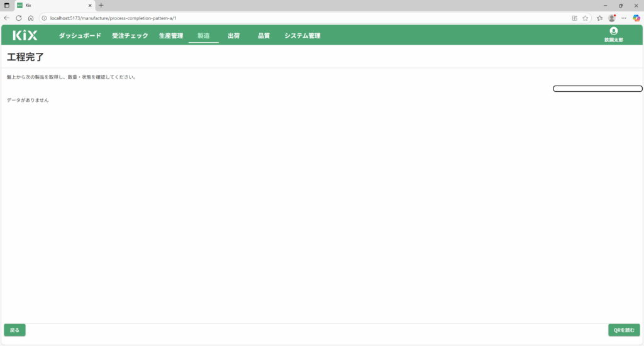This screenshot has height=346, width=644.
Task: Open the favorites list icon
Action: click(599, 18)
